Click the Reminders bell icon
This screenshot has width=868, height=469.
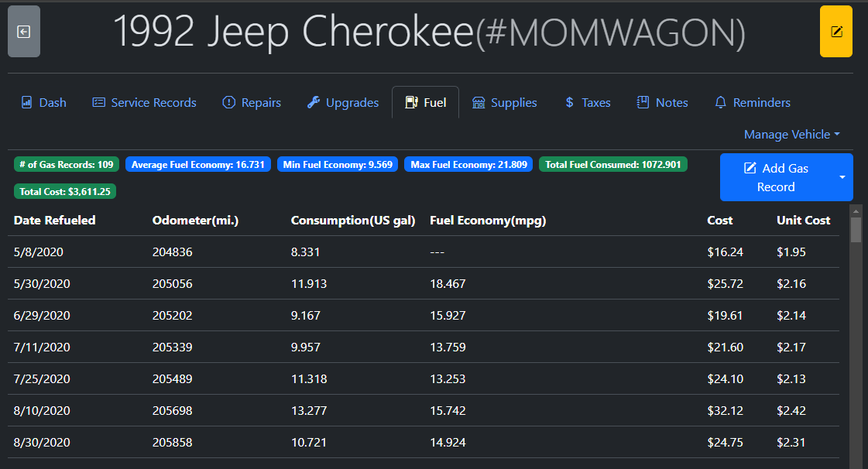pos(720,102)
